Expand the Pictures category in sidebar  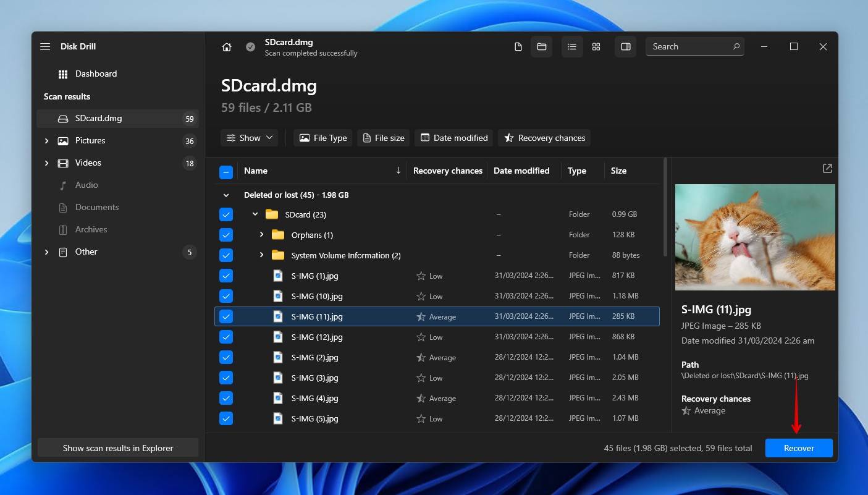[x=46, y=141]
